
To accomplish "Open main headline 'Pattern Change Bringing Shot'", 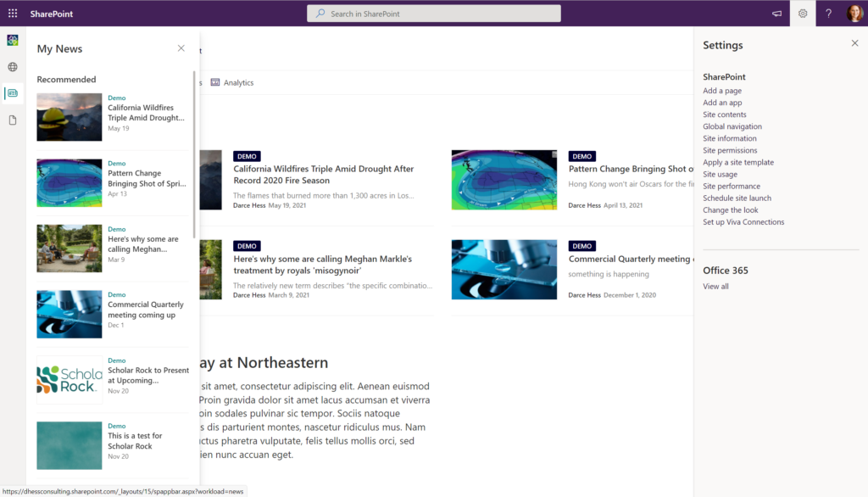I will tap(631, 169).
